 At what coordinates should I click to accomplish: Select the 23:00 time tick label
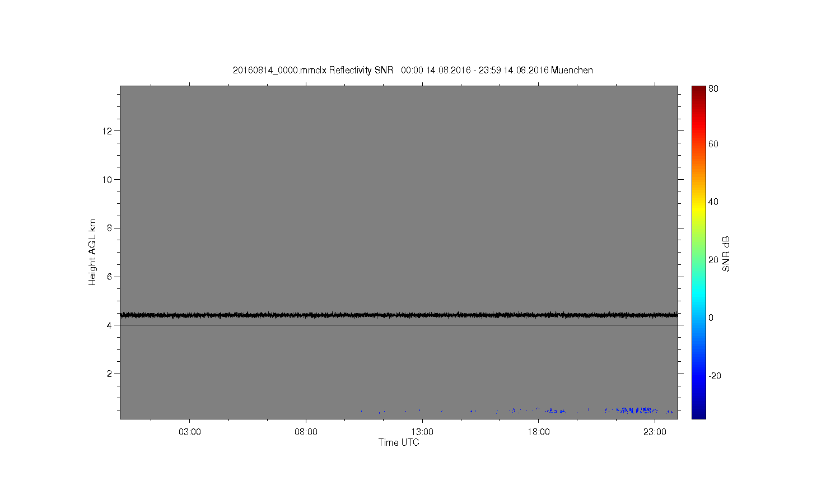pos(655,432)
